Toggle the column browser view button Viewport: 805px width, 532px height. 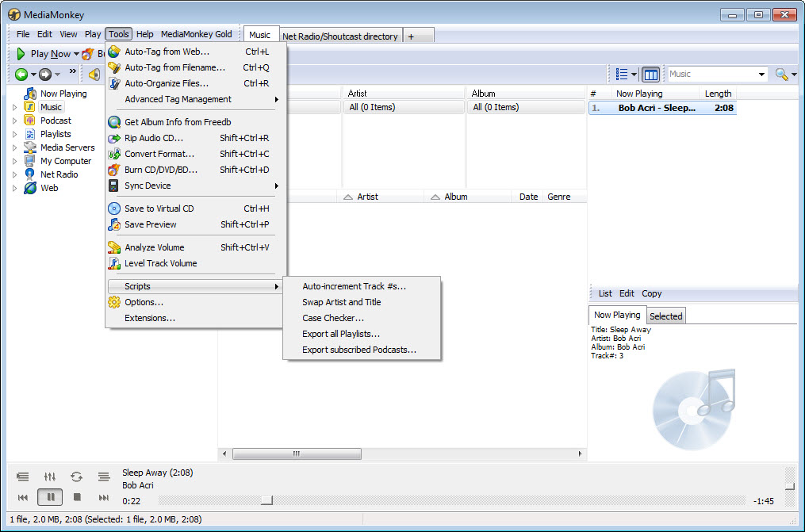click(x=650, y=75)
